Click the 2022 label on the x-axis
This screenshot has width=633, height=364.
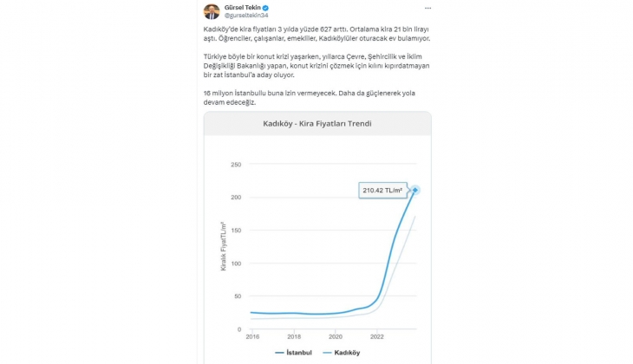coord(376,337)
